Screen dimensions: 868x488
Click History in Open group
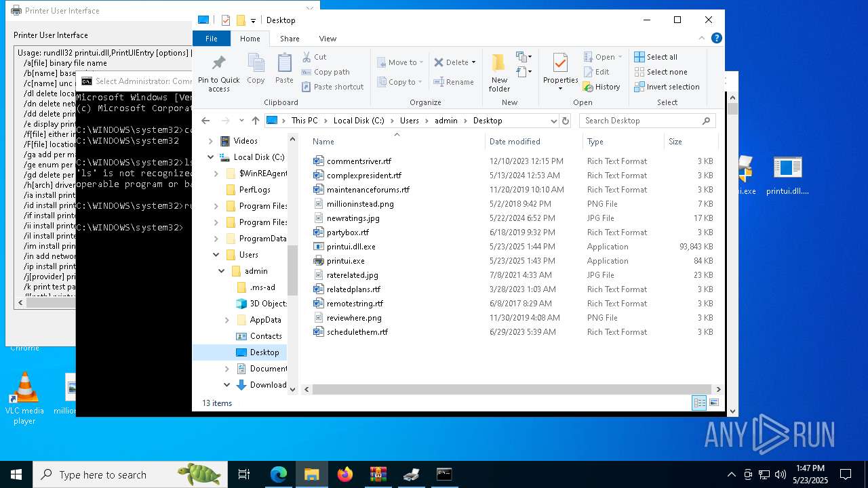pos(601,87)
